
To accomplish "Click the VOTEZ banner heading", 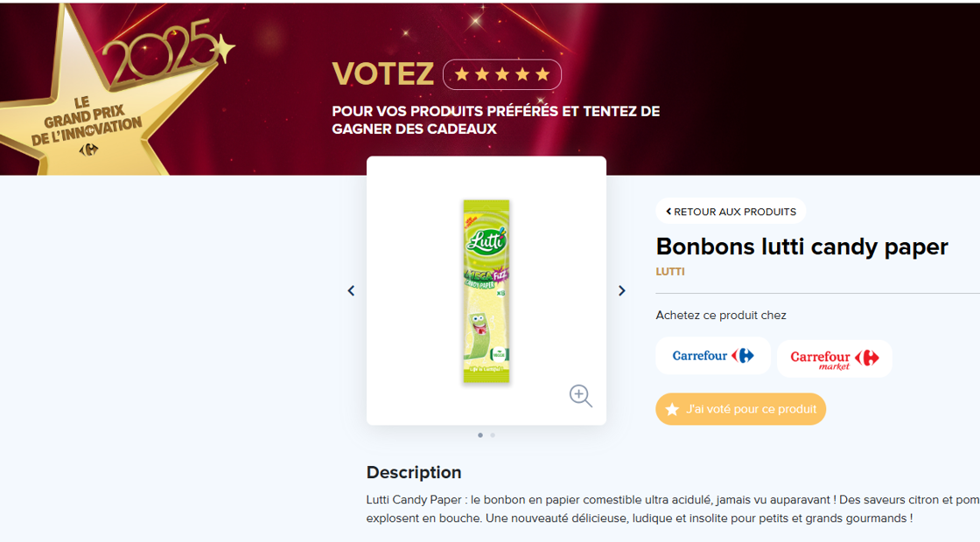I will (382, 74).
